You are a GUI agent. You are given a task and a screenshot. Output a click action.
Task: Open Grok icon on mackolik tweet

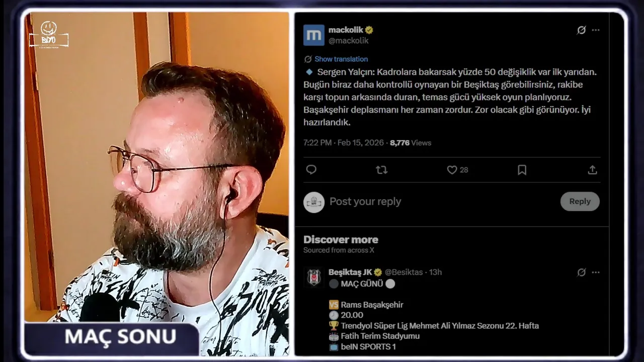pos(581,30)
